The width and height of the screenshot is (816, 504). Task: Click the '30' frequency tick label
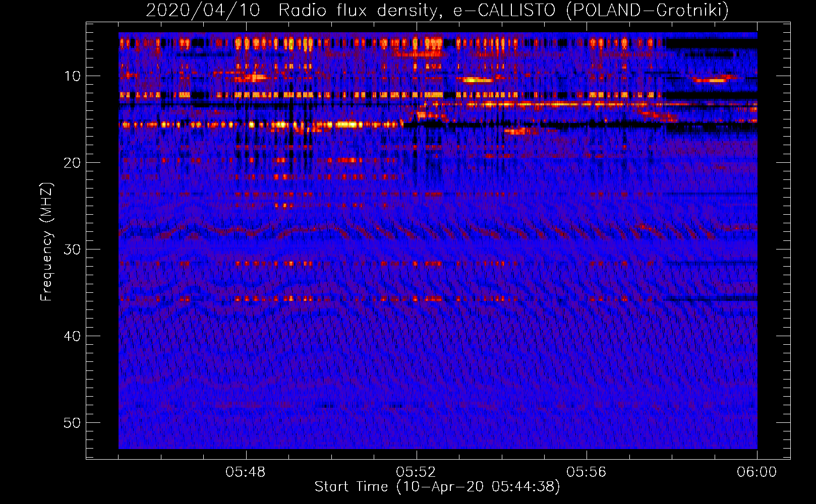click(73, 249)
